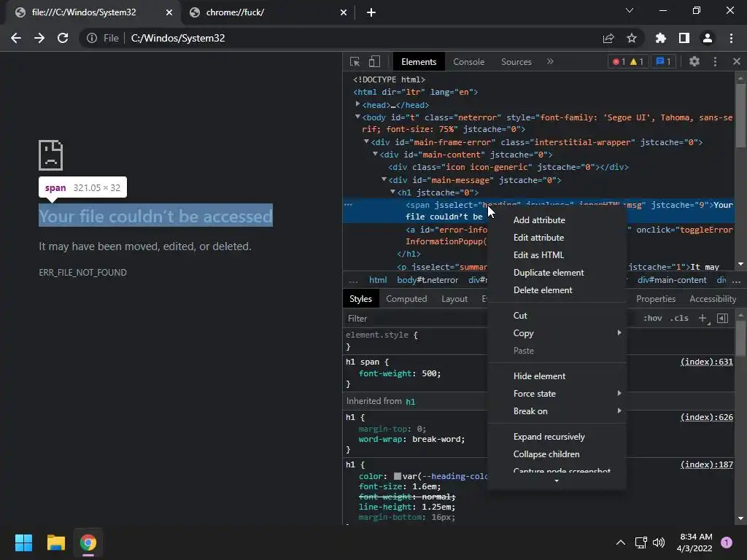Select Hide element menu entry
Image resolution: width=747 pixels, height=560 pixels.
point(557,376)
